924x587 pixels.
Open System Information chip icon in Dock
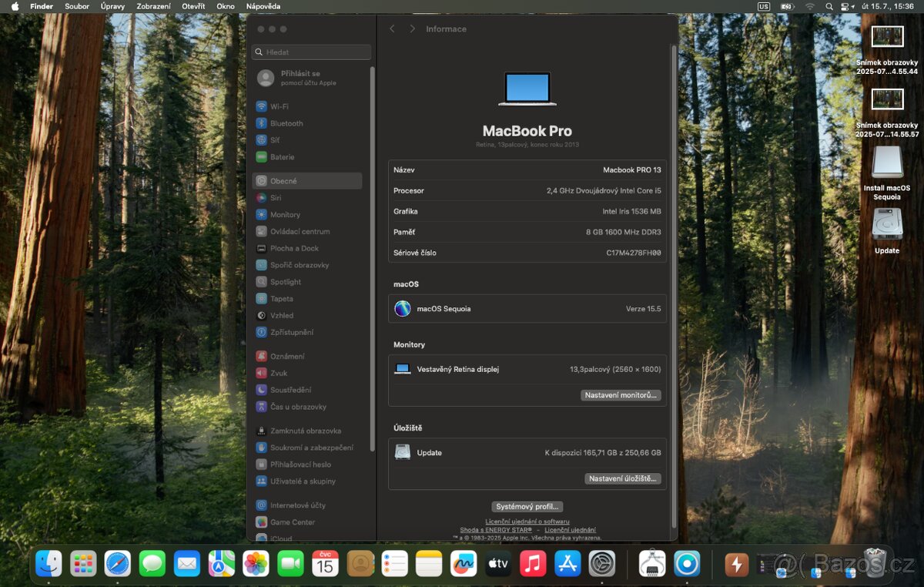(x=652, y=564)
